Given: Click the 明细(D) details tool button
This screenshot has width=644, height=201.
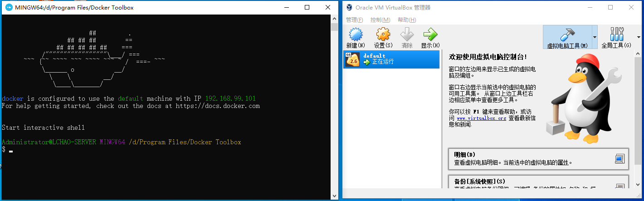Looking at the screenshot, I should [538, 159].
